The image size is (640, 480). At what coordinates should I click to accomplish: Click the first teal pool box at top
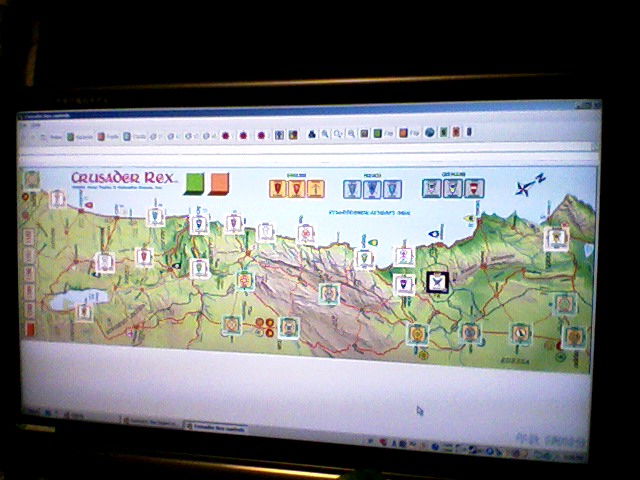coord(431,189)
